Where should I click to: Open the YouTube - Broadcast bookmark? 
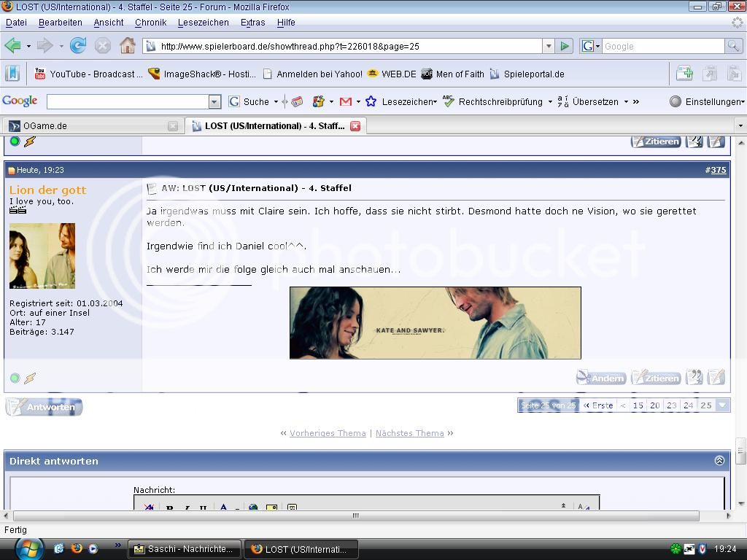point(89,74)
